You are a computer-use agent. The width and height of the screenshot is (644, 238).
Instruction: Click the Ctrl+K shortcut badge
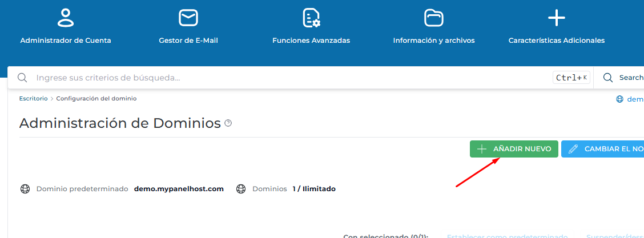pos(571,78)
